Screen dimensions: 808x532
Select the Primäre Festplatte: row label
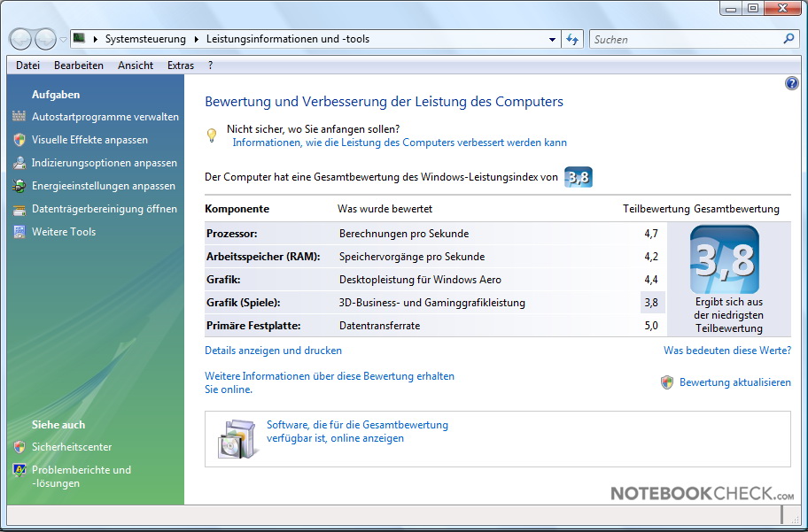(253, 326)
